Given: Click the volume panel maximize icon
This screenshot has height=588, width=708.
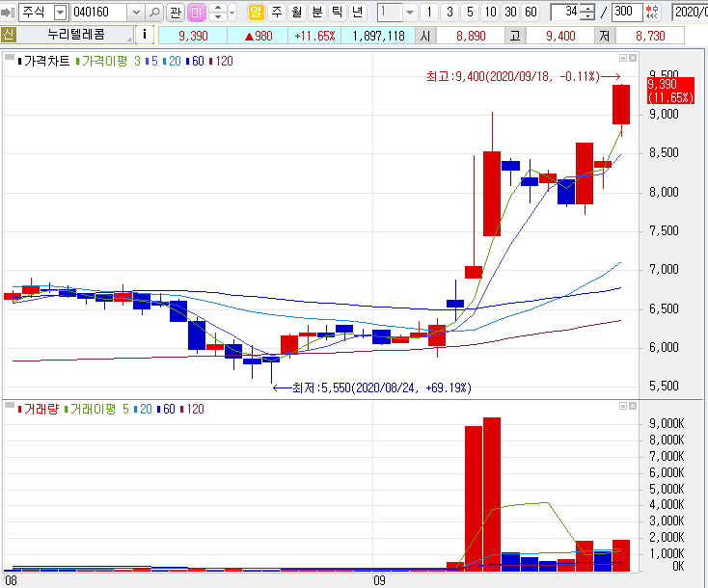Looking at the screenshot, I should point(623,406).
